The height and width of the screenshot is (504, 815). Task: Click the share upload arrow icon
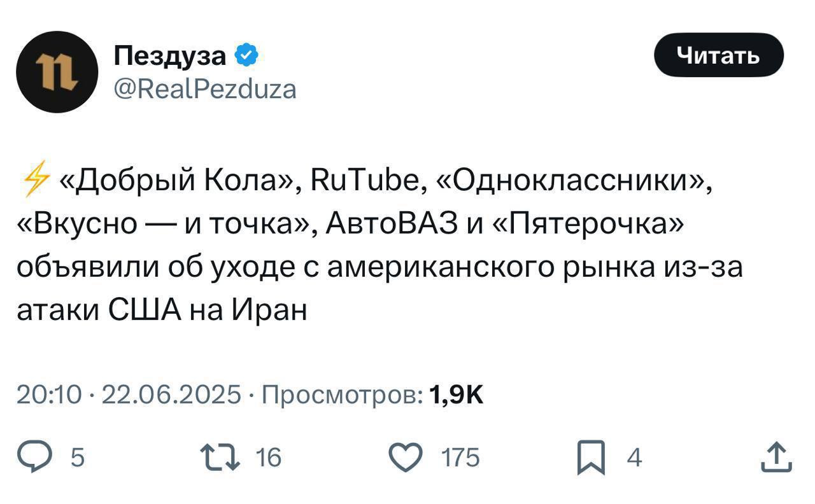(776, 458)
